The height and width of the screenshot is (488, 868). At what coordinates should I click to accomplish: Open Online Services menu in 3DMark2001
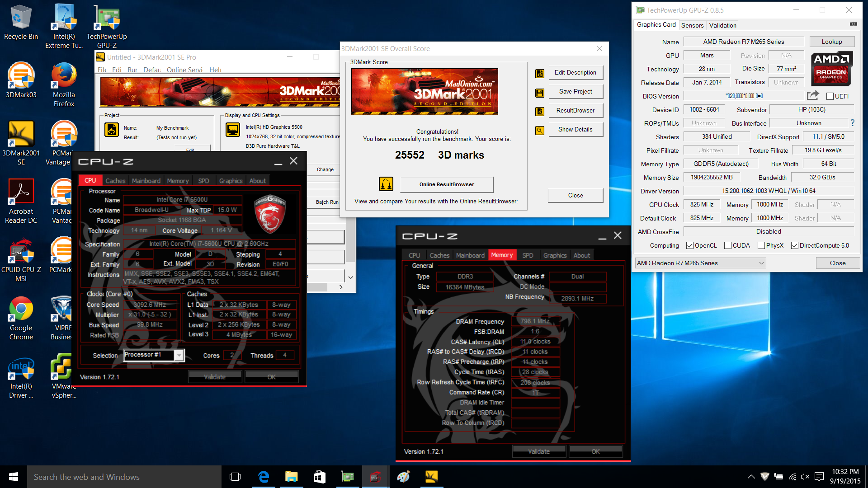[184, 70]
